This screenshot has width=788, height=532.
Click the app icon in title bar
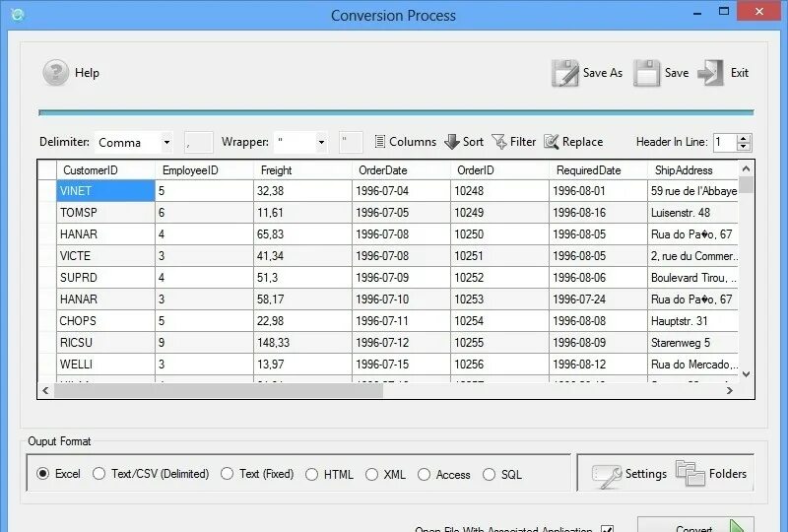(x=18, y=15)
